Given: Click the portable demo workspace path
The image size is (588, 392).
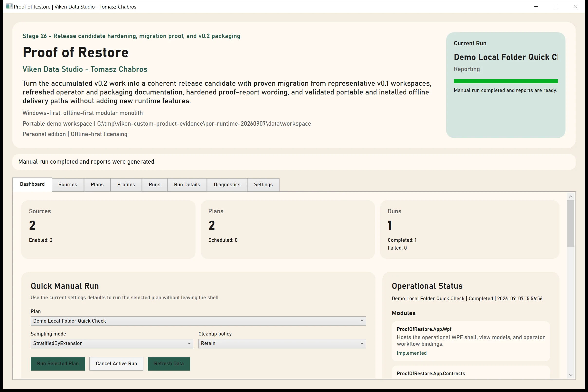Looking at the screenshot, I should pyautogui.click(x=167, y=123).
